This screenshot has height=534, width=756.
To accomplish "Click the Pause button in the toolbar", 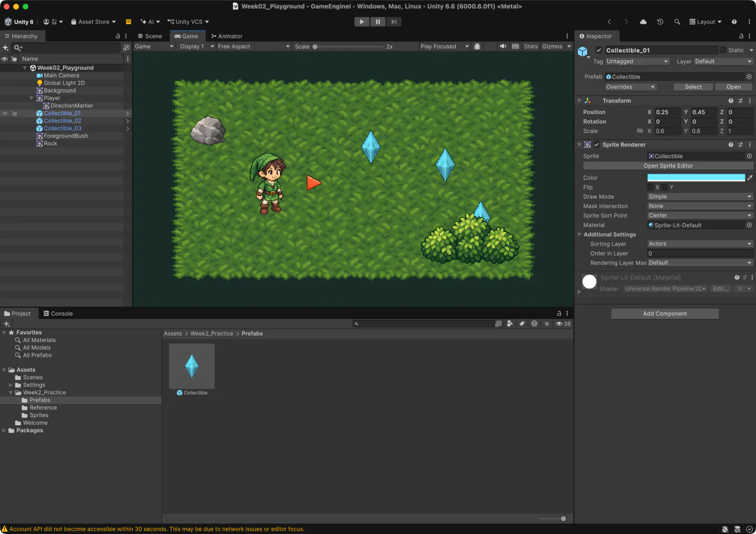I will (377, 22).
